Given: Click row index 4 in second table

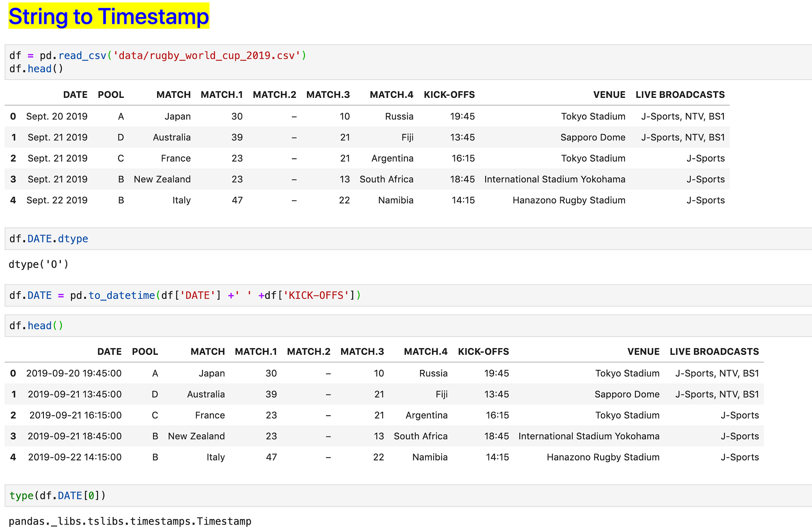Looking at the screenshot, I should click(13, 457).
